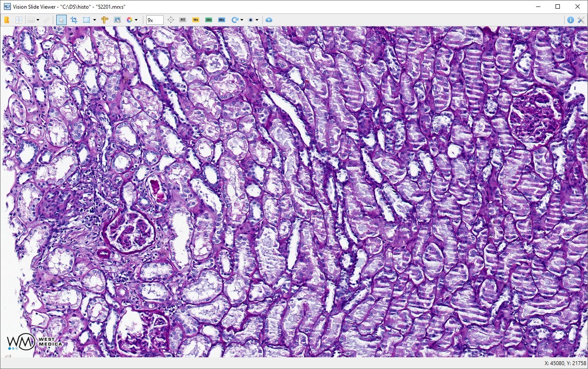Click the crosshair center icon
588x369 pixels.
tap(171, 20)
